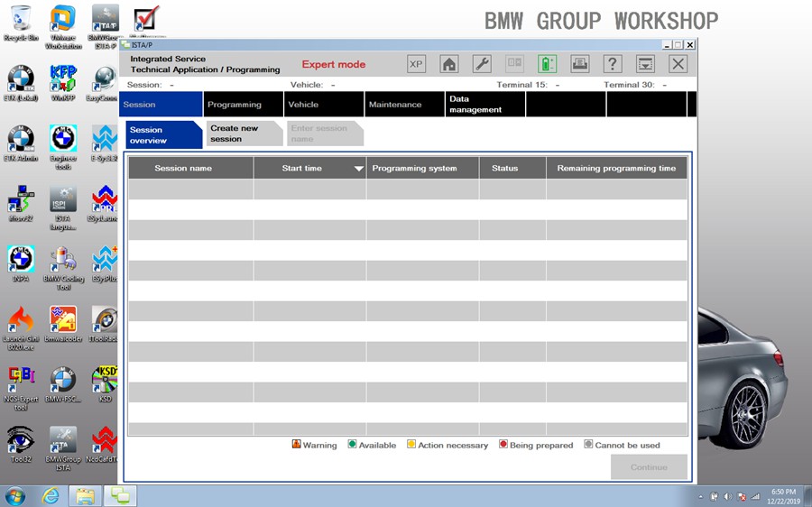Image resolution: width=812 pixels, height=507 pixels.
Task: Click the Action Center flag tray icon
Action: [741, 496]
